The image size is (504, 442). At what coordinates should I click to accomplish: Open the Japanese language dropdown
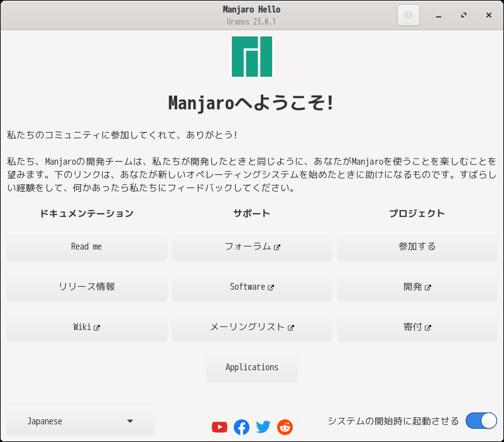(80, 421)
